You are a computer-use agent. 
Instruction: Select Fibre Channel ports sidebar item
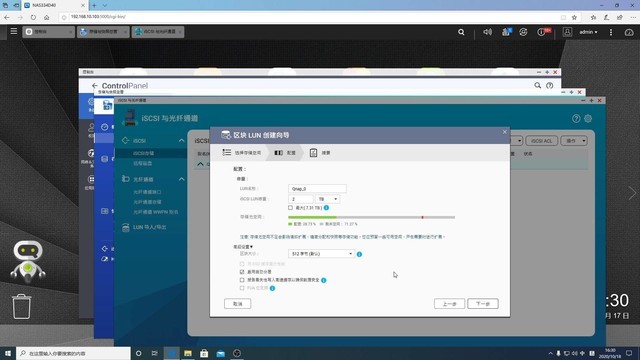[147, 192]
